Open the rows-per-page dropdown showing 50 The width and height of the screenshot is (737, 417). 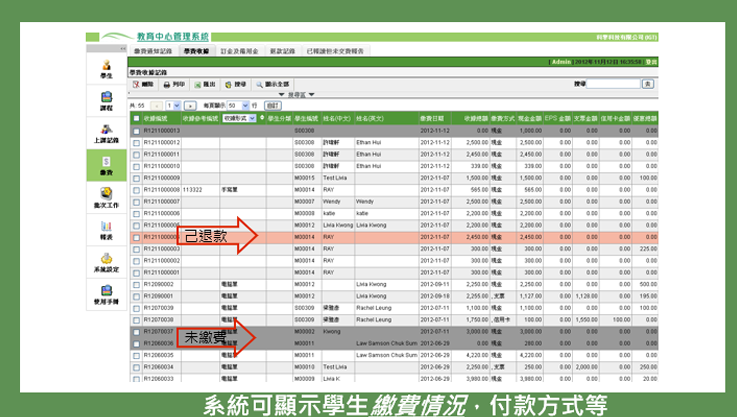238,106
